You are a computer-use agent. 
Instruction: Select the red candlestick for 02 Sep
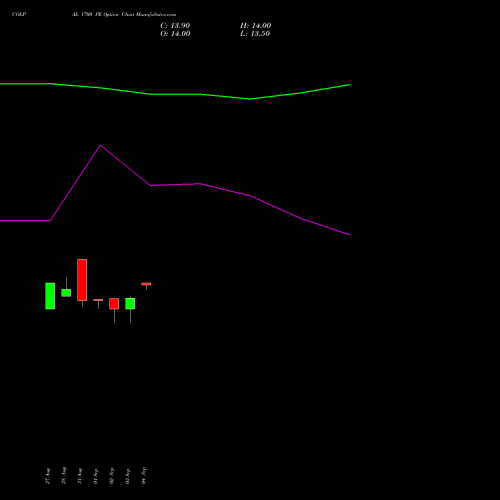(x=114, y=304)
